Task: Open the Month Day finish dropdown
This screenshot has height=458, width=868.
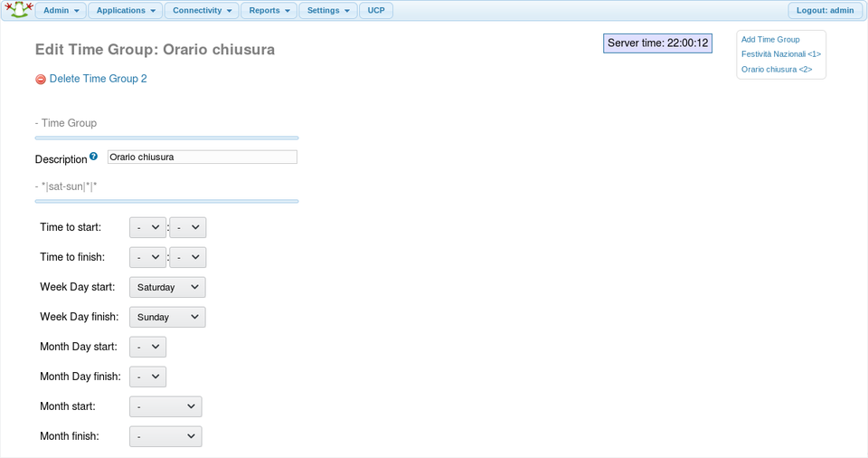Action: [147, 377]
